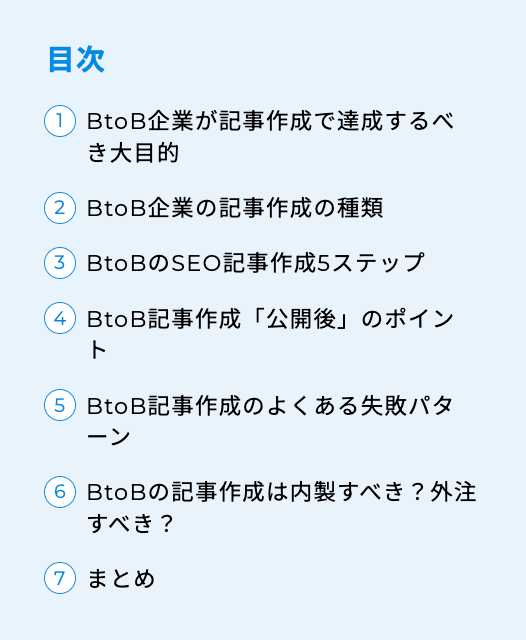526x640 pixels.
Task: Open 'BtoBの記事作成は内製すべき？外注すべき？' link
Action: 282,508
